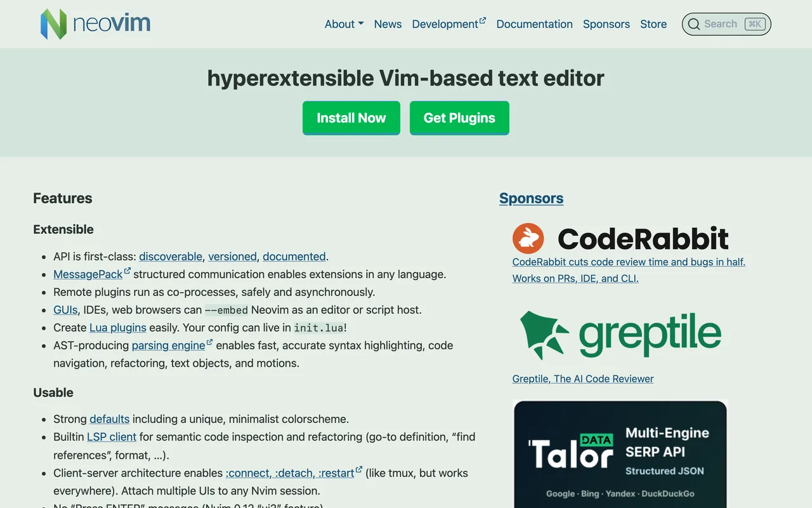This screenshot has width=812, height=508.
Task: Follow the versioned API link
Action: coord(232,257)
